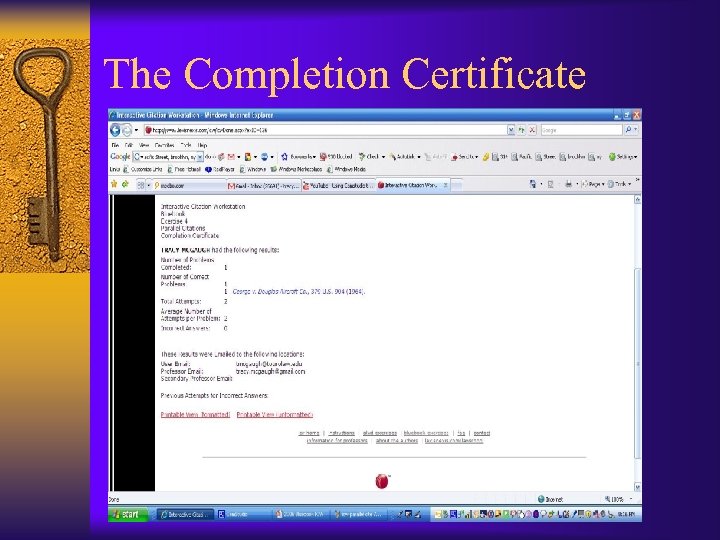720x540 pixels.
Task: Open Google toolbar Settings menu
Action: pyautogui.click(x=623, y=157)
